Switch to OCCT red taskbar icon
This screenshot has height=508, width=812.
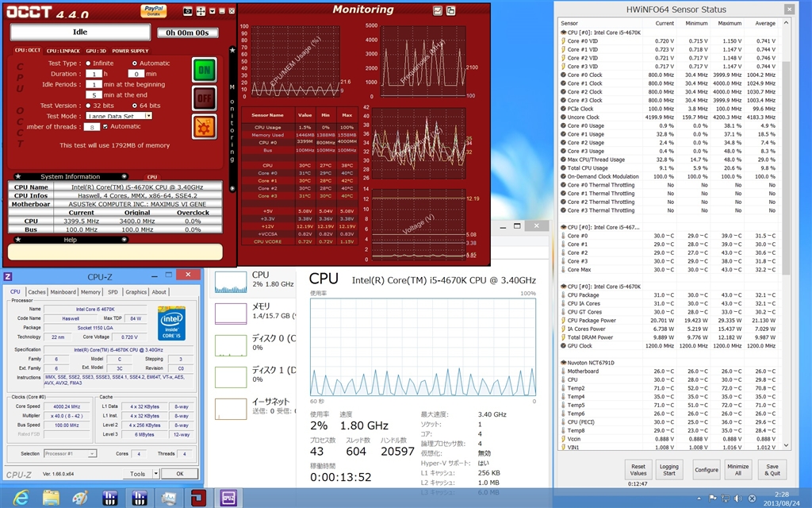(x=198, y=498)
